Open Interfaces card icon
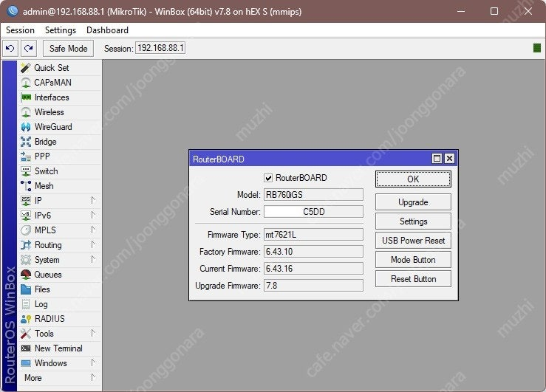The image size is (546, 392). [26, 97]
